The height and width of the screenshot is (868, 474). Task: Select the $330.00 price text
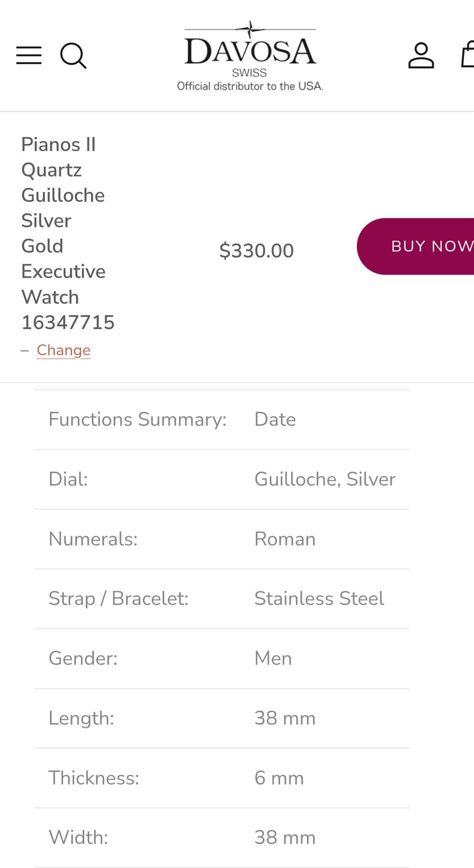tap(256, 250)
